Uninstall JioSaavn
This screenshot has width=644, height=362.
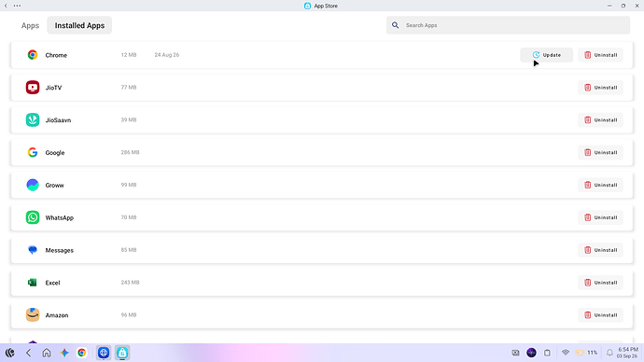click(600, 119)
